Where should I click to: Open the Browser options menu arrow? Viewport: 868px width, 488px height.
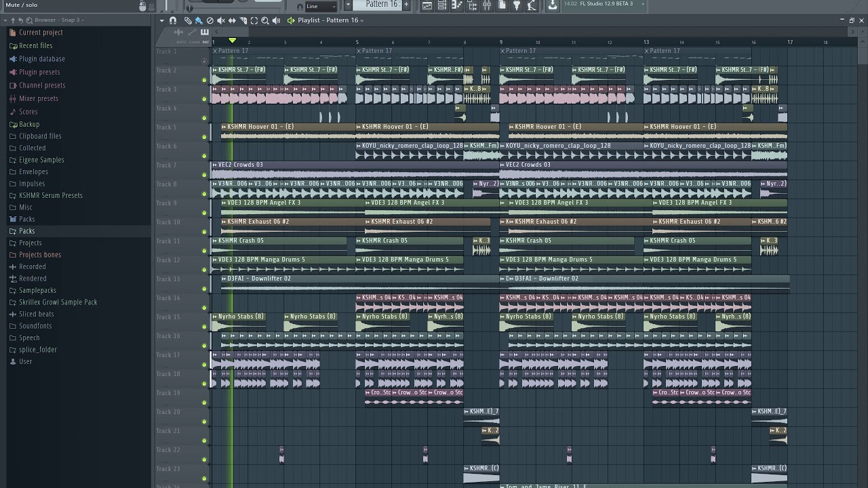(4, 20)
